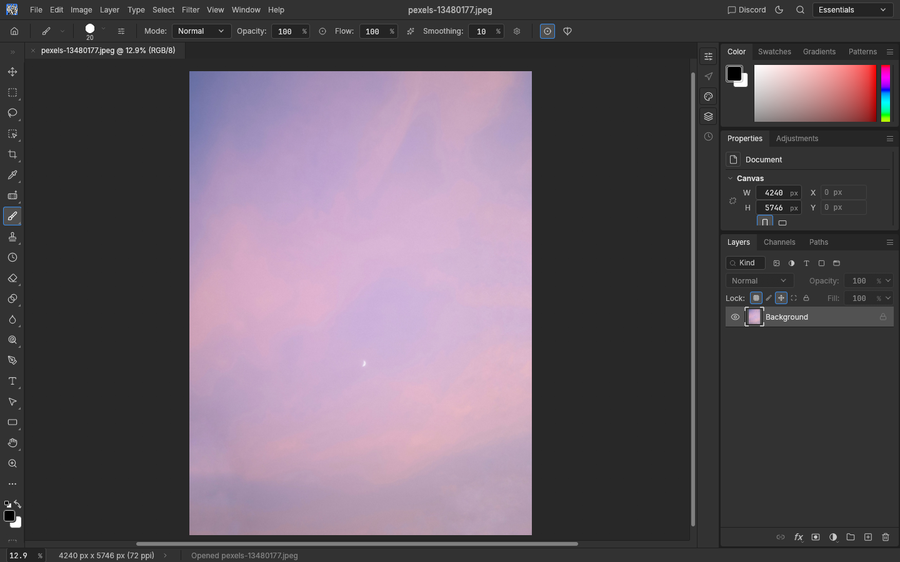Select the Move tool
Image resolution: width=900 pixels, height=562 pixels.
(12, 72)
